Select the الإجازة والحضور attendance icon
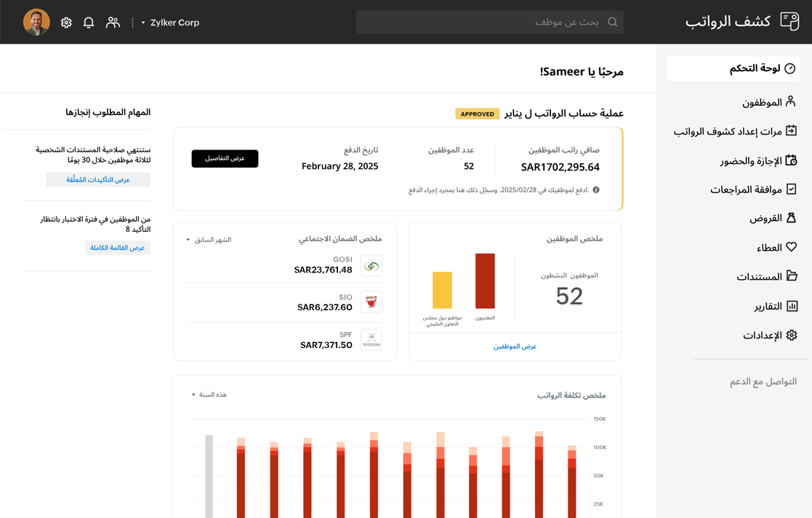 pyautogui.click(x=792, y=158)
